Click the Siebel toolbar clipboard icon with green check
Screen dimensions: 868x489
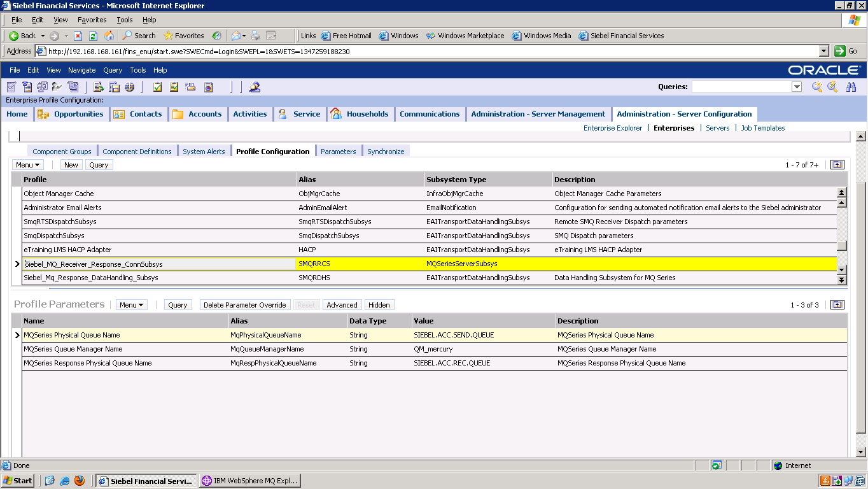(x=157, y=87)
